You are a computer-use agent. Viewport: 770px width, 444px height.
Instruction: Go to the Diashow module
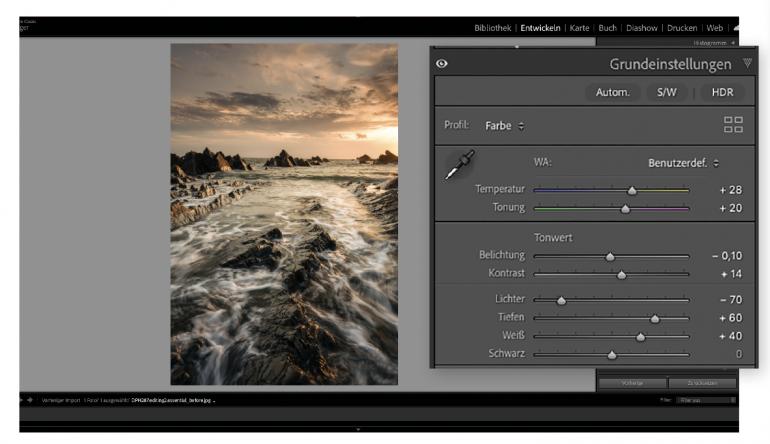point(642,28)
